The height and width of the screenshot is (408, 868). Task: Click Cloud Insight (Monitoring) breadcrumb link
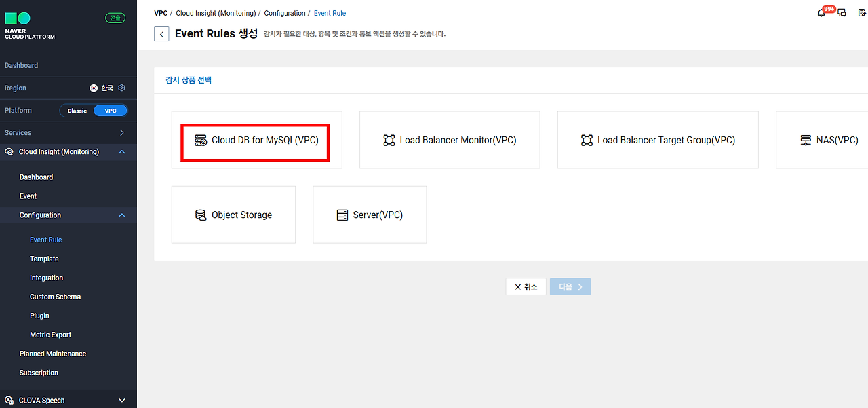216,13
